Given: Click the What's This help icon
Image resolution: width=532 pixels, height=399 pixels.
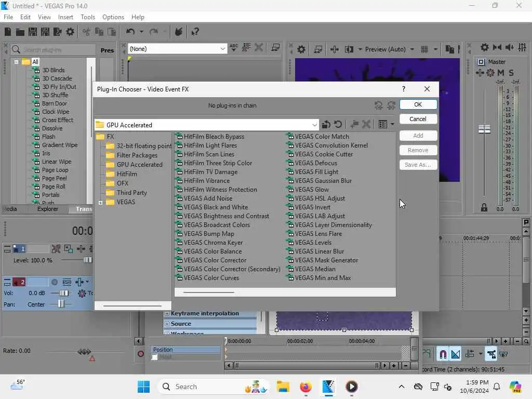Looking at the screenshot, I should click(x=195, y=32).
